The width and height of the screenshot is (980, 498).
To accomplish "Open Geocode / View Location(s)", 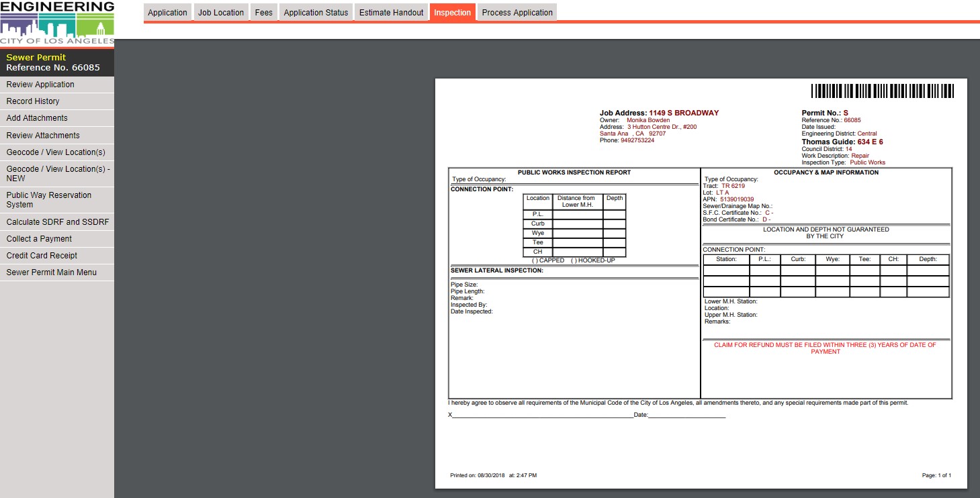I will (57, 152).
